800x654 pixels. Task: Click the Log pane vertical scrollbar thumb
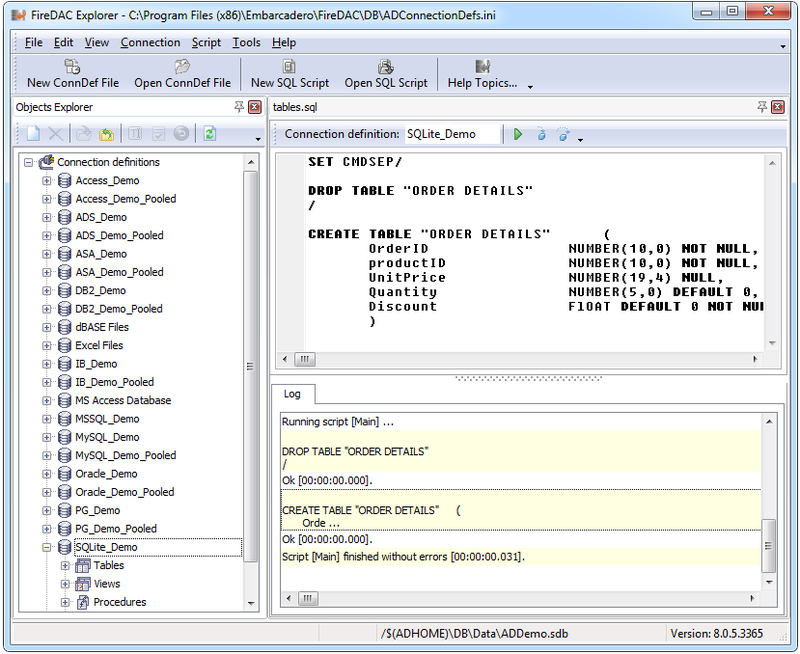(768, 546)
